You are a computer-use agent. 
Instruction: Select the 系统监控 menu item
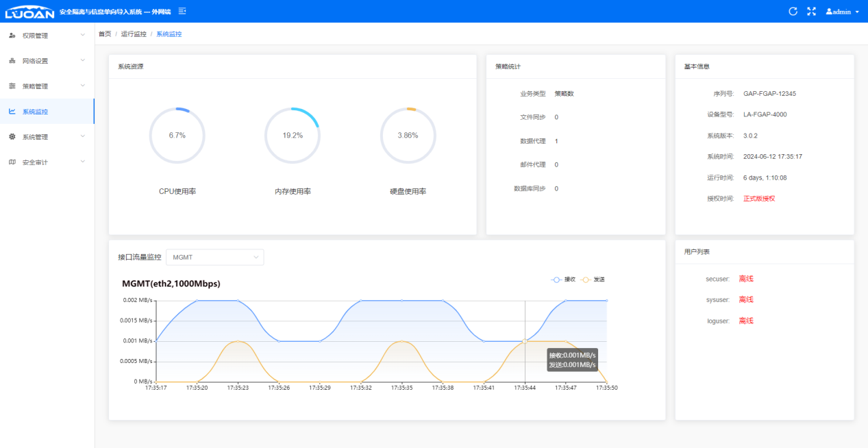47,111
